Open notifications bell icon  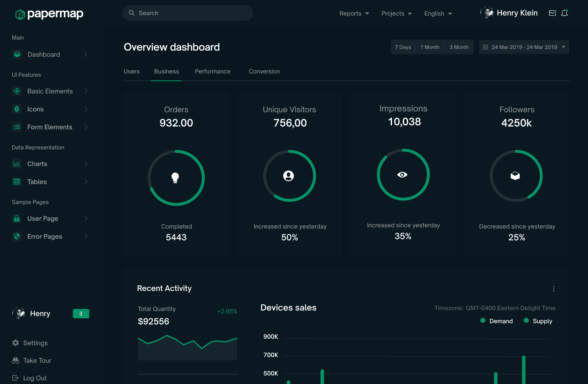[565, 13]
